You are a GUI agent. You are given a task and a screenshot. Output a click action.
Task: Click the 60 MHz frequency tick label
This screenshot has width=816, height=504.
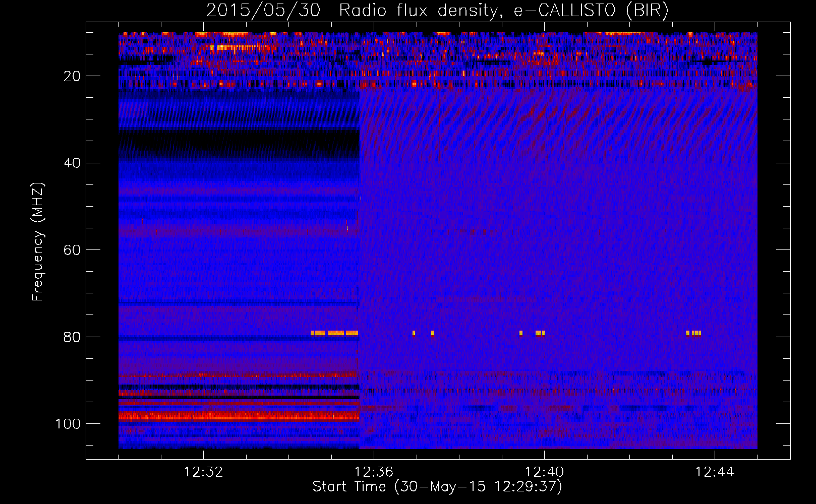pyautogui.click(x=72, y=250)
